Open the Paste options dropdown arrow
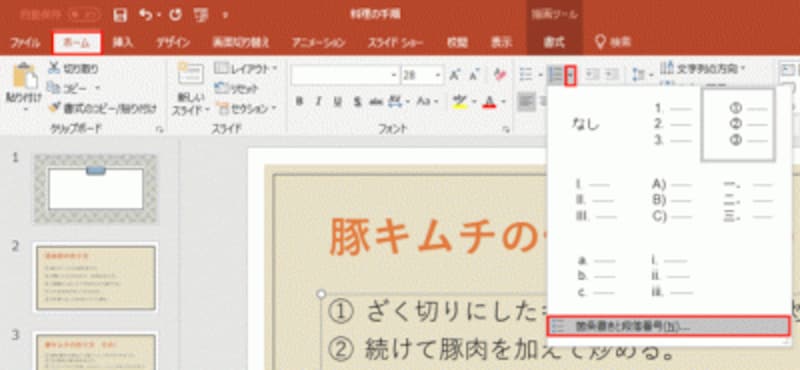800x370 pixels. (x=25, y=109)
